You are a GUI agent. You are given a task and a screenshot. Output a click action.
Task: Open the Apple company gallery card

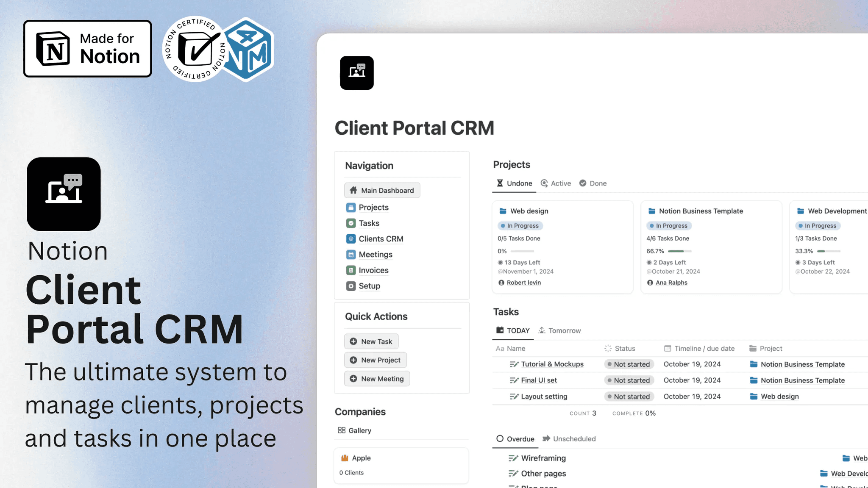coord(401,465)
